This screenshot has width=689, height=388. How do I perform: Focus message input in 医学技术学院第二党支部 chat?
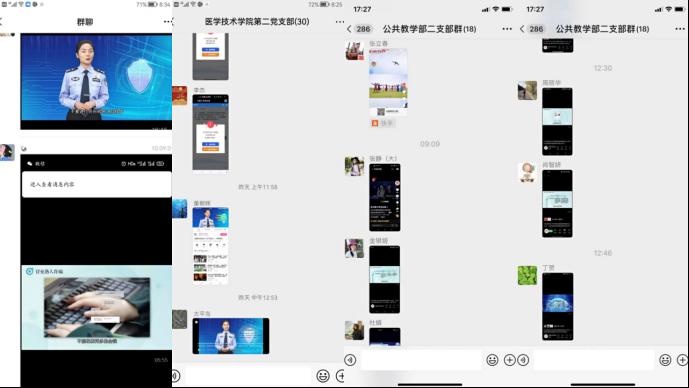[248, 376]
